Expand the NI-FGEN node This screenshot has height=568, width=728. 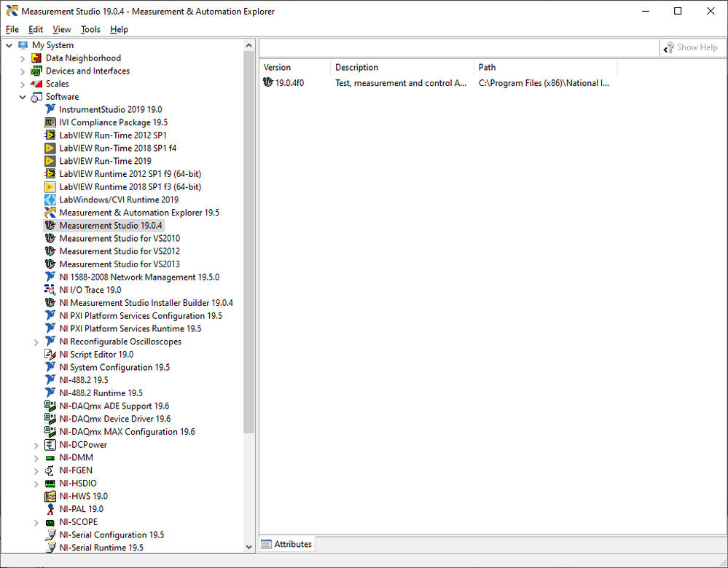click(36, 471)
